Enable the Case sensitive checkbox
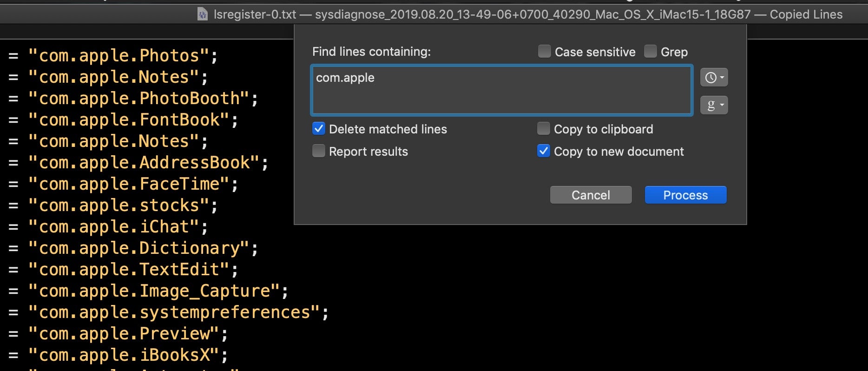The width and height of the screenshot is (868, 371). (x=544, y=52)
